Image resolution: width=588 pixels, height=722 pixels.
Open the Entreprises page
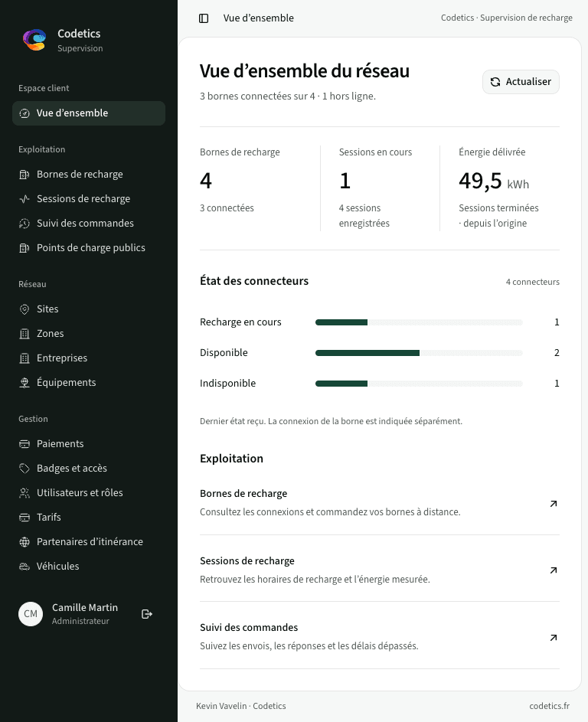pyautogui.click(x=89, y=358)
